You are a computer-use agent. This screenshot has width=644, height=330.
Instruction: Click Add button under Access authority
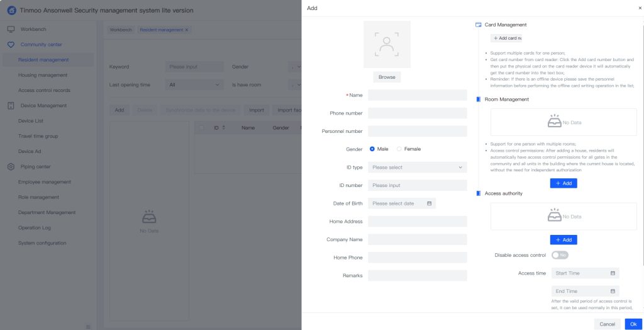click(563, 240)
